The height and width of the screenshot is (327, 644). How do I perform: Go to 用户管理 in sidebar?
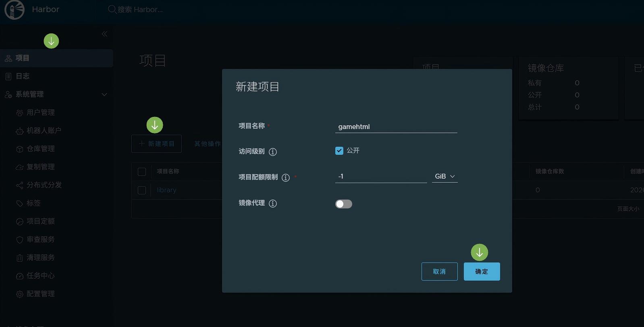coord(40,112)
